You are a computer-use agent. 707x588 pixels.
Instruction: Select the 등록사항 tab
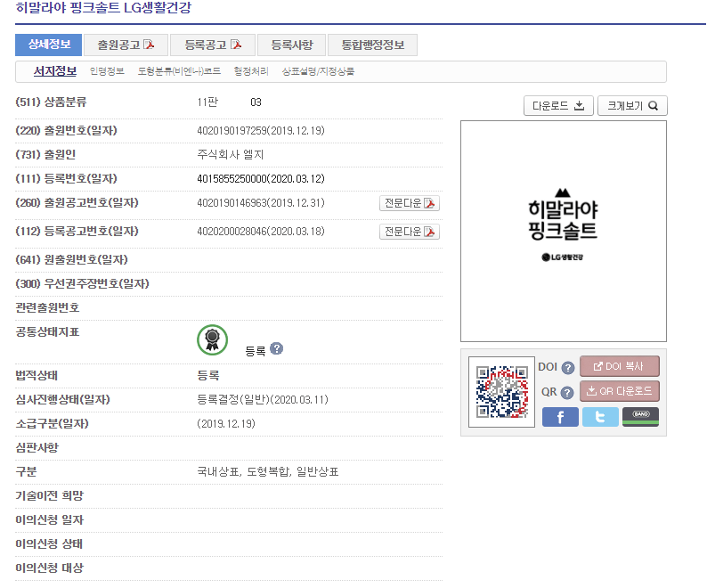291,45
